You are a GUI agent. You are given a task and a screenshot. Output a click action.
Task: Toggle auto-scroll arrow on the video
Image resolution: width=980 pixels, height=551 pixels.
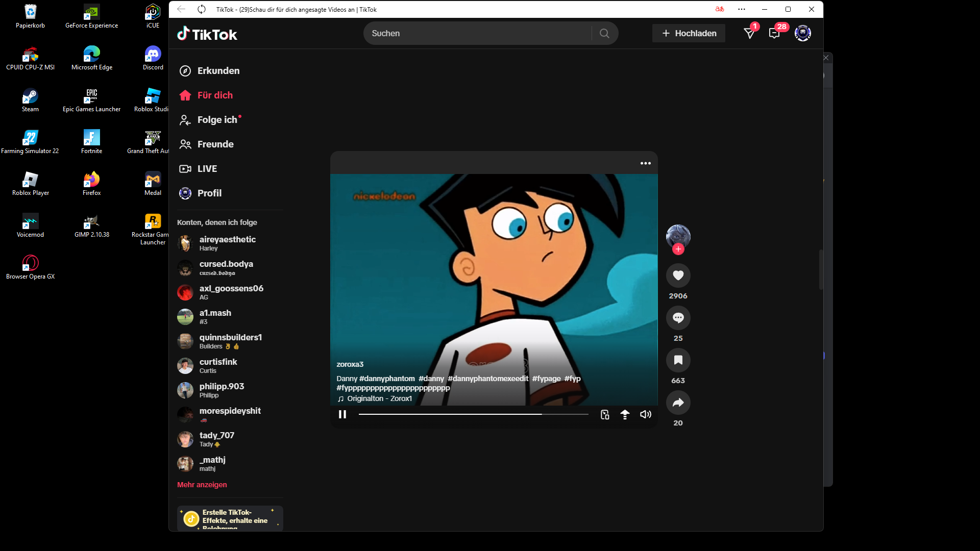[x=625, y=414]
